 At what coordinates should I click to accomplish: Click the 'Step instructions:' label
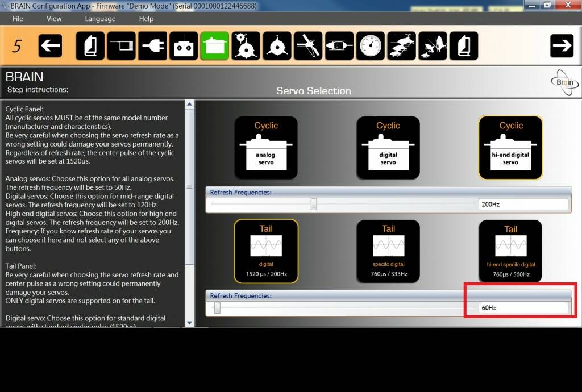tap(38, 90)
